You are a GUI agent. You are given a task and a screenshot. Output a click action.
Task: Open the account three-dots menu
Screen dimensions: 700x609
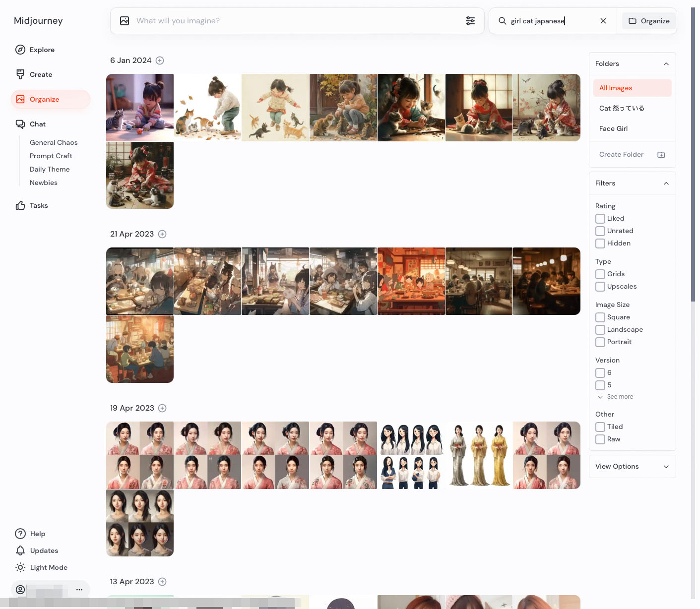79,590
